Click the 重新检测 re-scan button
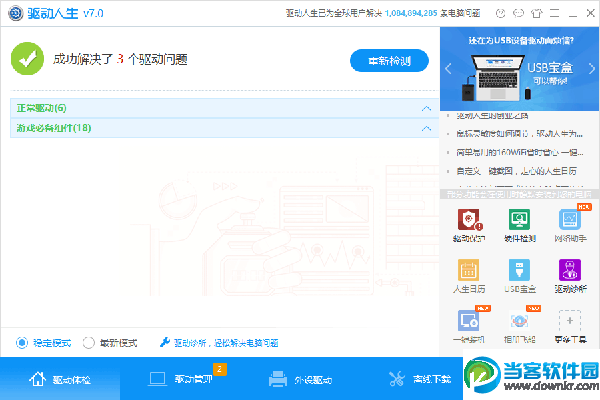 point(389,60)
